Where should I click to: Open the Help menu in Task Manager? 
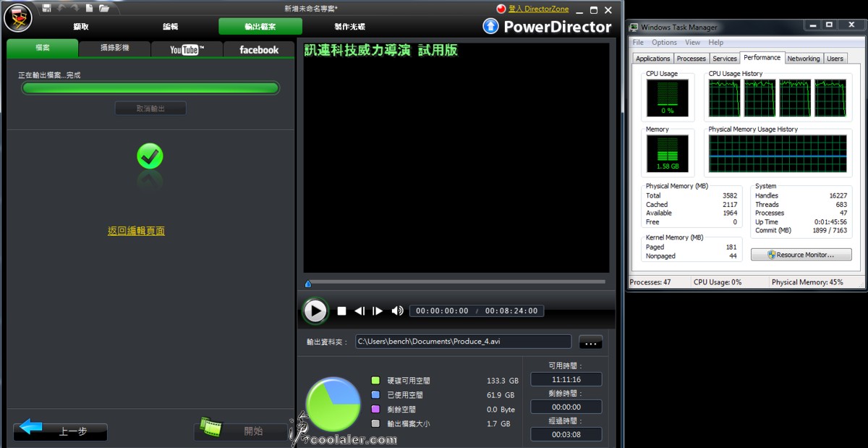click(x=715, y=43)
